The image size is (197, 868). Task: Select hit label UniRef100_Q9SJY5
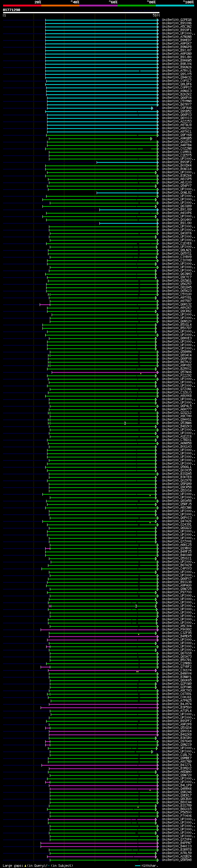point(177,74)
